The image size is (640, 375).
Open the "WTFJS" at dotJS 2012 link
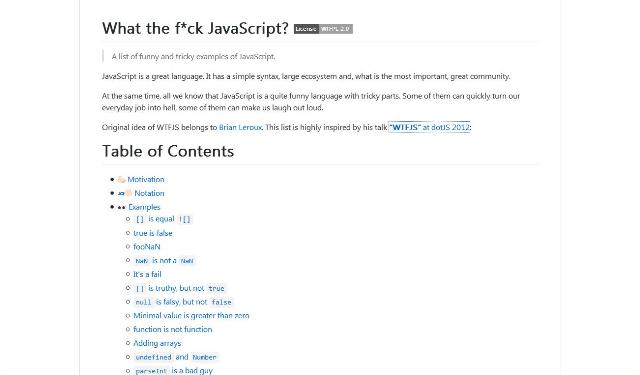(x=429, y=127)
